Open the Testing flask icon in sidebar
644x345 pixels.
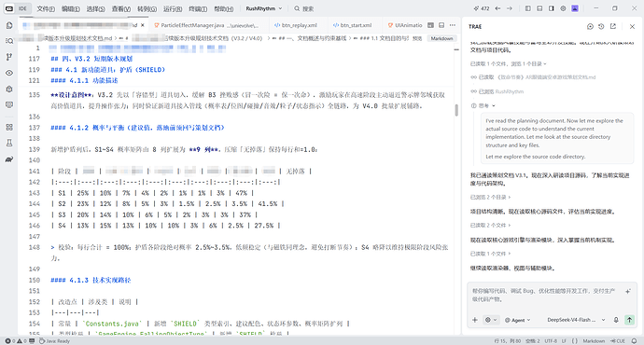click(x=9, y=144)
